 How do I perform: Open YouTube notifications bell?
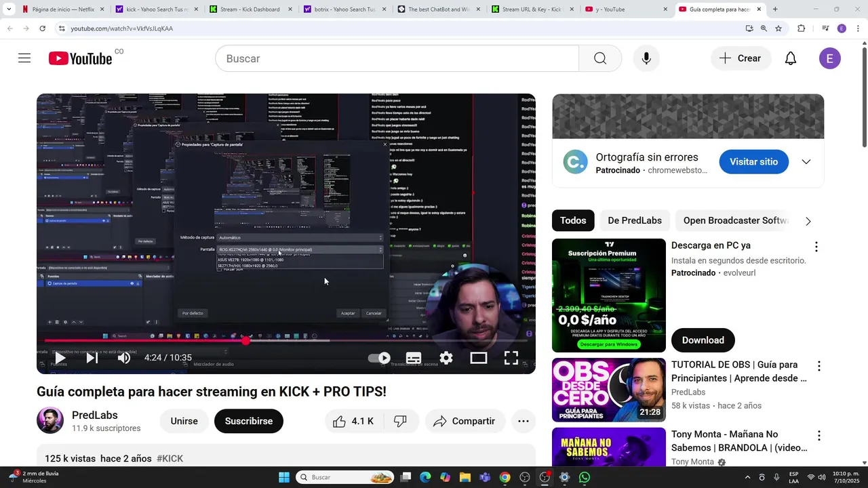click(x=791, y=58)
